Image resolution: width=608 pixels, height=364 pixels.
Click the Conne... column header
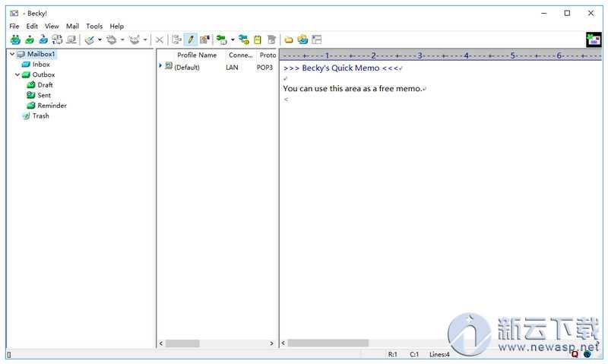pyautogui.click(x=241, y=55)
